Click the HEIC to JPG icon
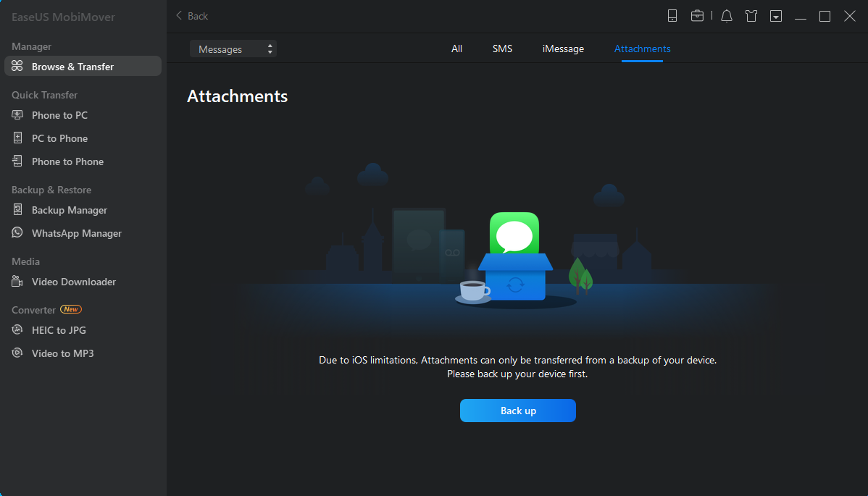 [17, 329]
